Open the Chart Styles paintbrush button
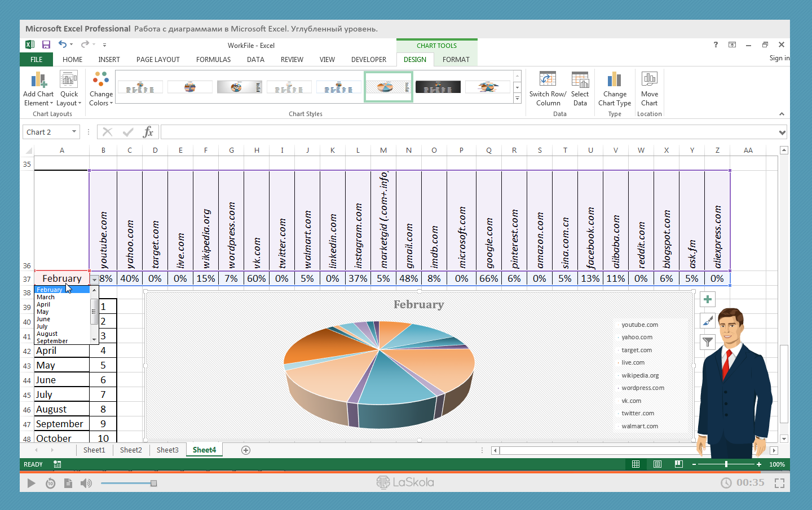The width and height of the screenshot is (812, 510). [x=708, y=321]
